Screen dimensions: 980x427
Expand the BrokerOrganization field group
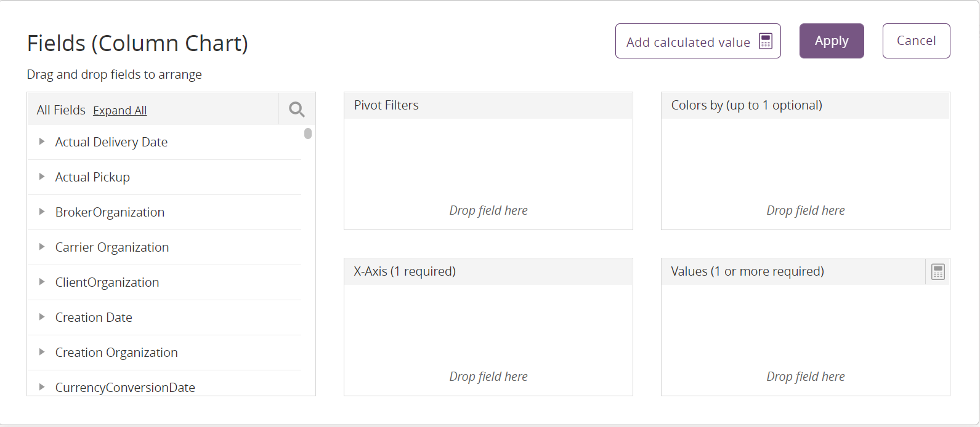point(42,212)
